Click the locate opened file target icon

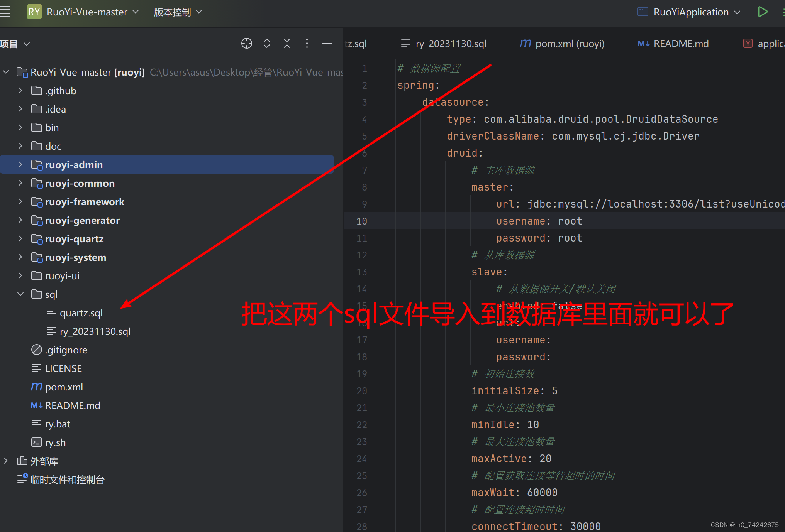click(x=247, y=43)
